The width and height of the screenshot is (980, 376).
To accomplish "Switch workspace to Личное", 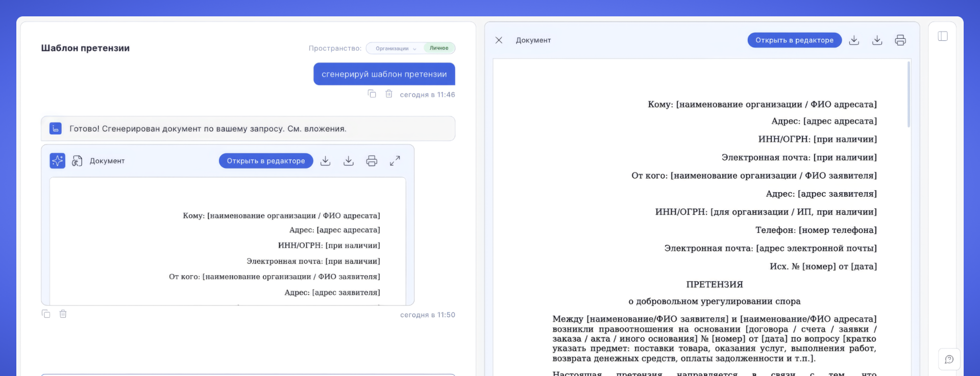I will tap(439, 48).
